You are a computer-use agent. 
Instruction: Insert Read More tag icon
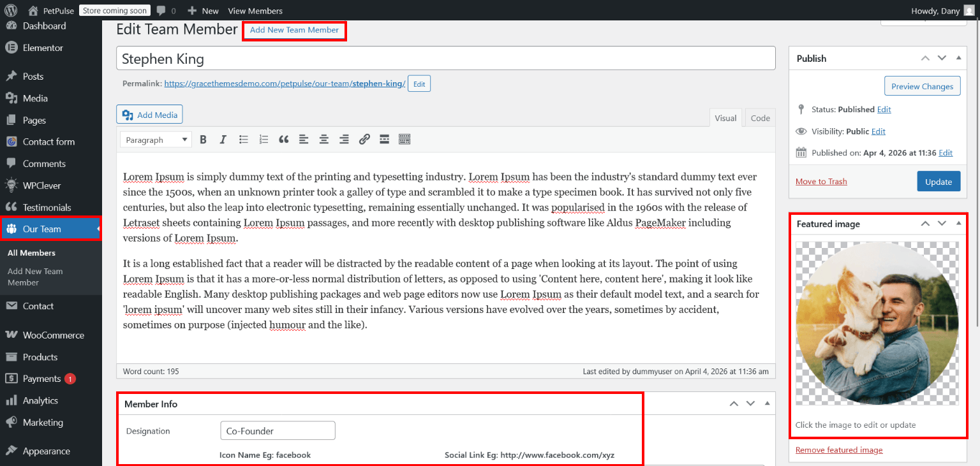coord(384,140)
